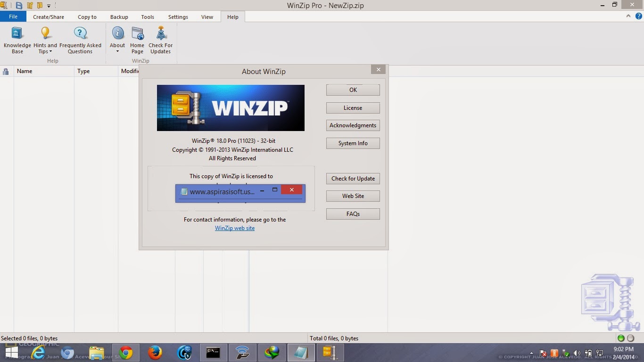Screen dimensions: 644x362
Task: Click the WinZip taskbar icon
Action: [x=330, y=353]
